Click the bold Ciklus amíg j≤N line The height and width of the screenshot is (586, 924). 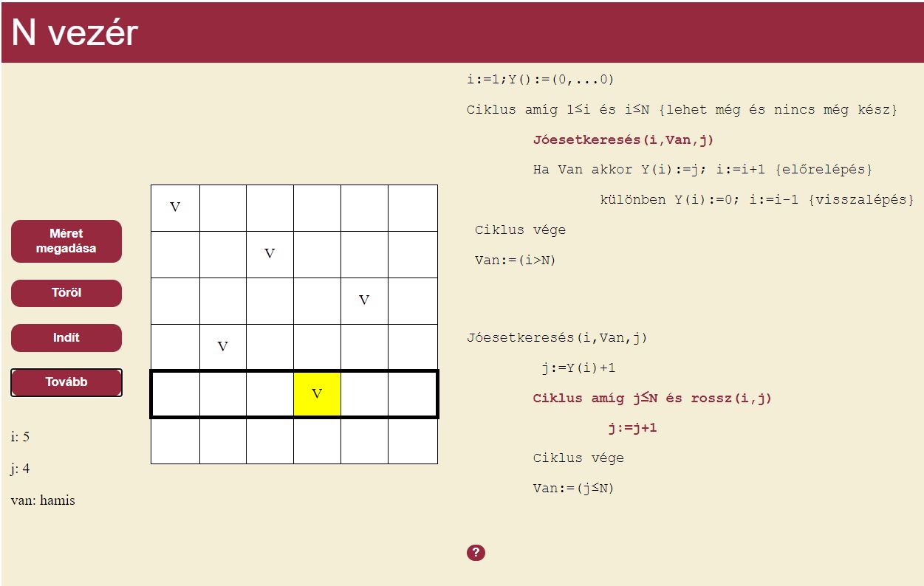651,399
